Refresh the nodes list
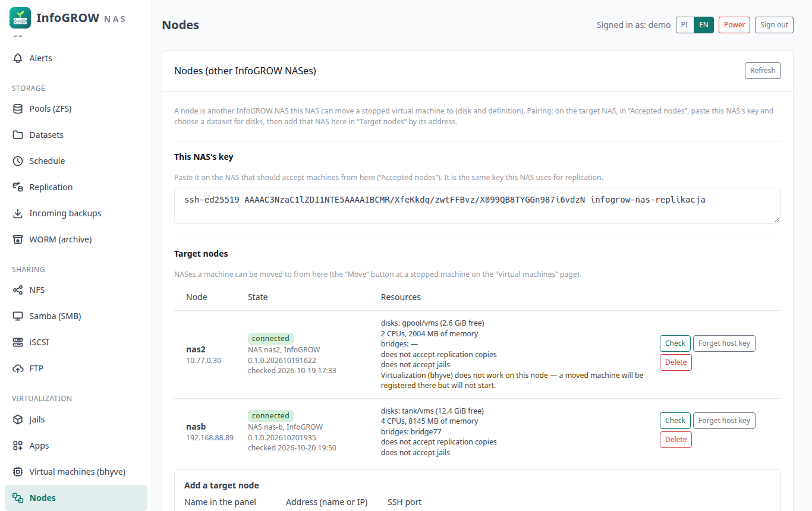Image resolution: width=812 pixels, height=511 pixels. [x=763, y=71]
